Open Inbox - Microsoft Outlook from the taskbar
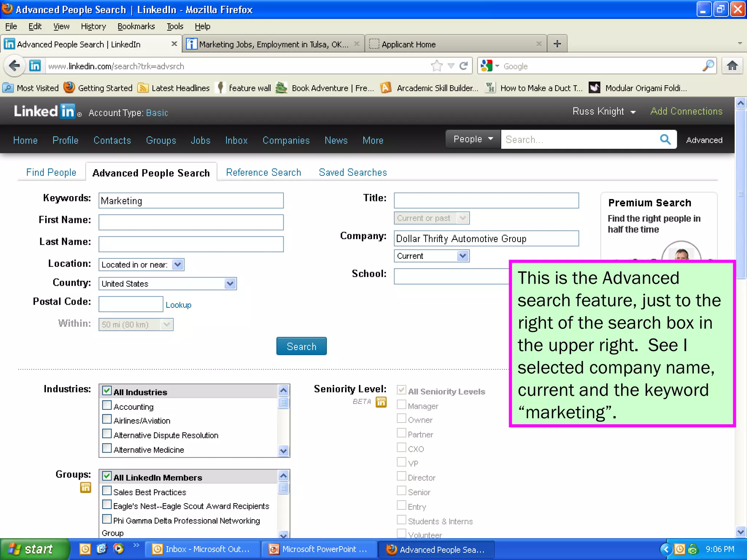 click(202, 549)
